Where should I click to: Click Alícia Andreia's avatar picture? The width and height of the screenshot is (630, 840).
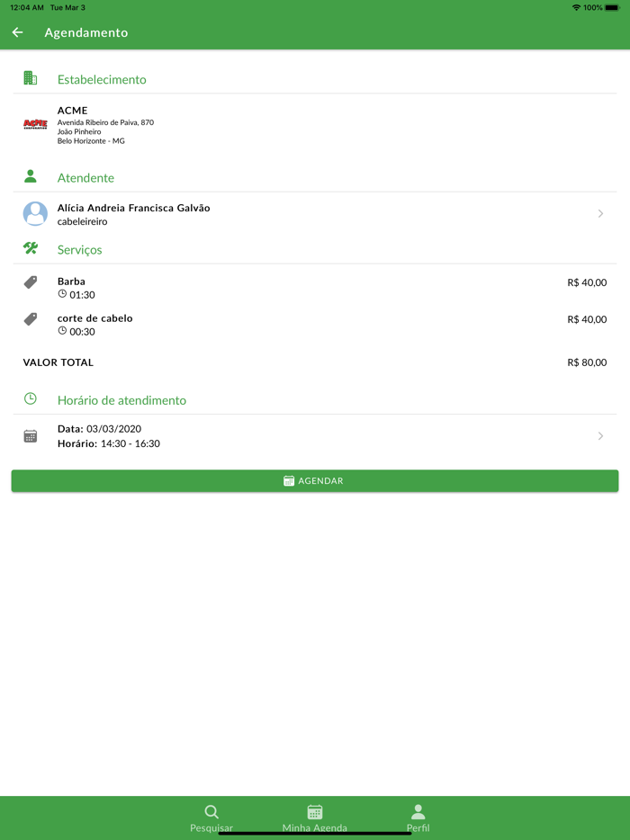pyautogui.click(x=34, y=214)
